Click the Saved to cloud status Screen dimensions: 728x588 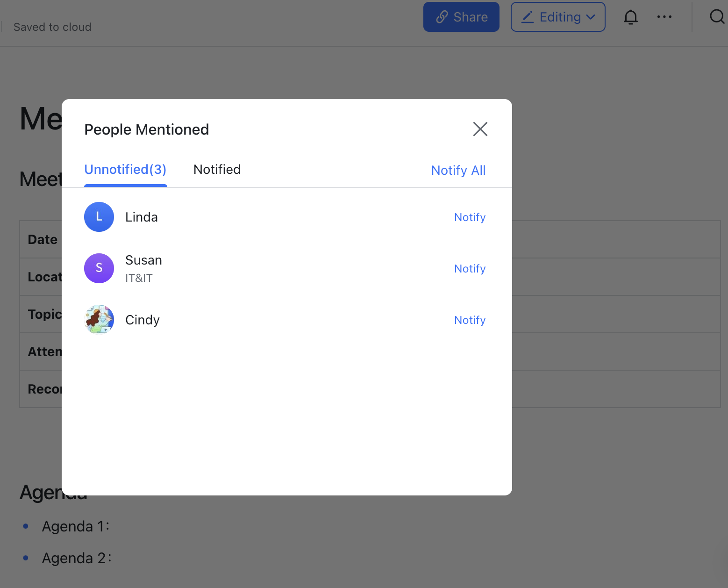52,27
